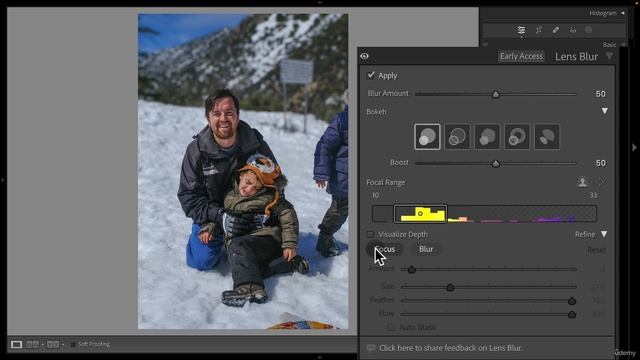Click the Focal Range far value 33
Screen dimensions: 640x360
click(x=593, y=195)
